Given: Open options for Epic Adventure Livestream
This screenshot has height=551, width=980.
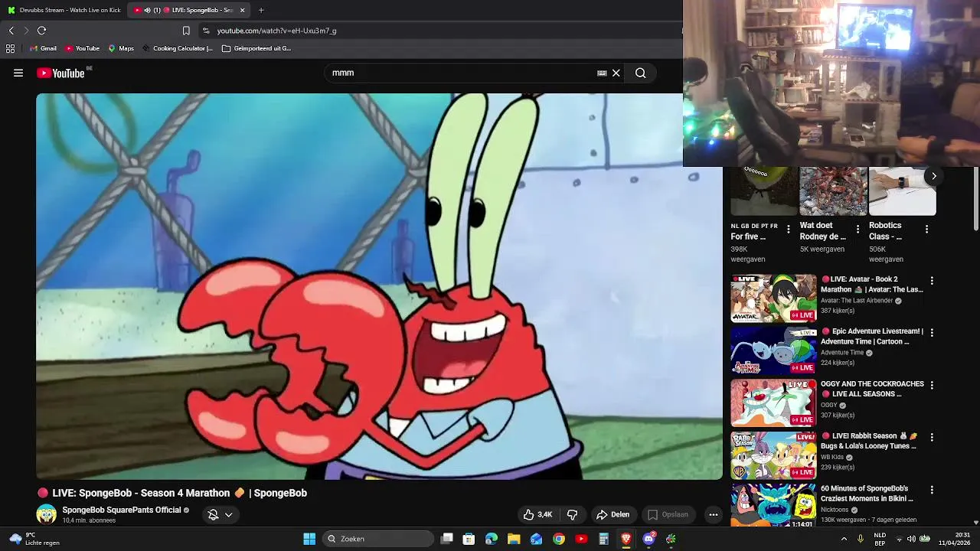Looking at the screenshot, I should (932, 333).
